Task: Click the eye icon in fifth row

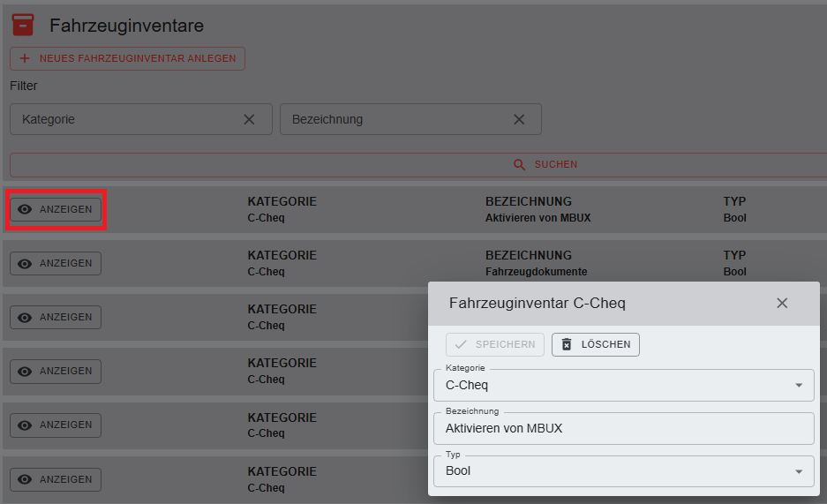Action: click(25, 425)
